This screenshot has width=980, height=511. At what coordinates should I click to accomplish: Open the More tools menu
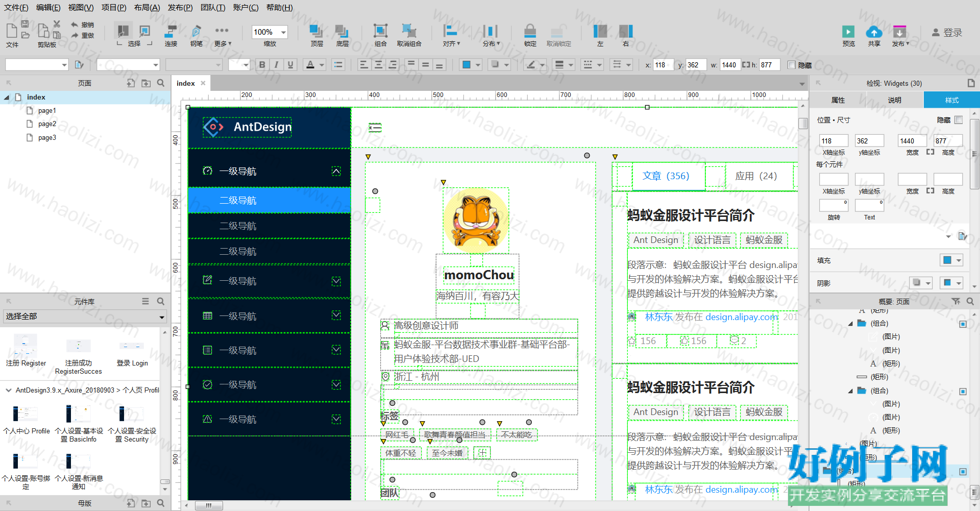click(x=223, y=35)
